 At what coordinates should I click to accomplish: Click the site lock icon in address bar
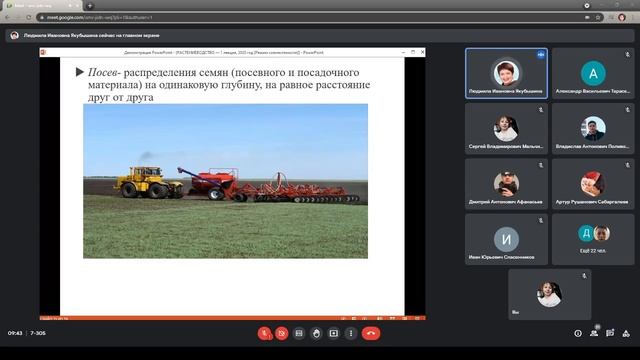pyautogui.click(x=42, y=18)
